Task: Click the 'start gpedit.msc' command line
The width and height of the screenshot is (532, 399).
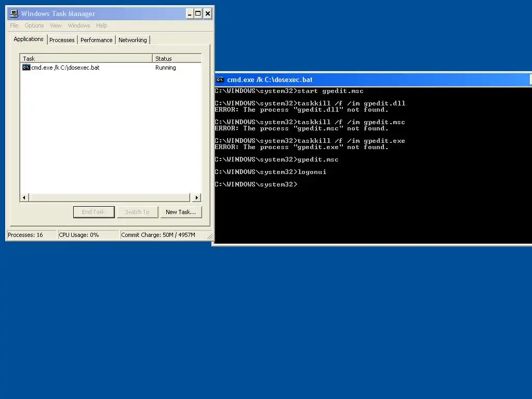Action: pos(289,91)
